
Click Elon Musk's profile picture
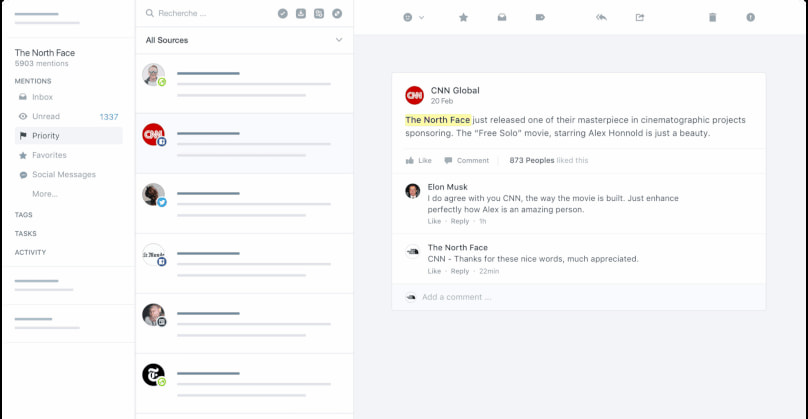point(412,191)
